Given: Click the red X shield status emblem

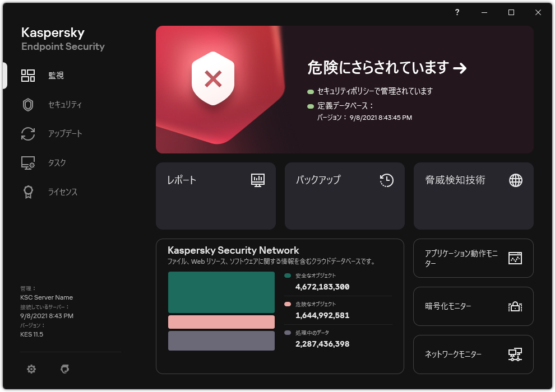Looking at the screenshot, I should tap(212, 78).
